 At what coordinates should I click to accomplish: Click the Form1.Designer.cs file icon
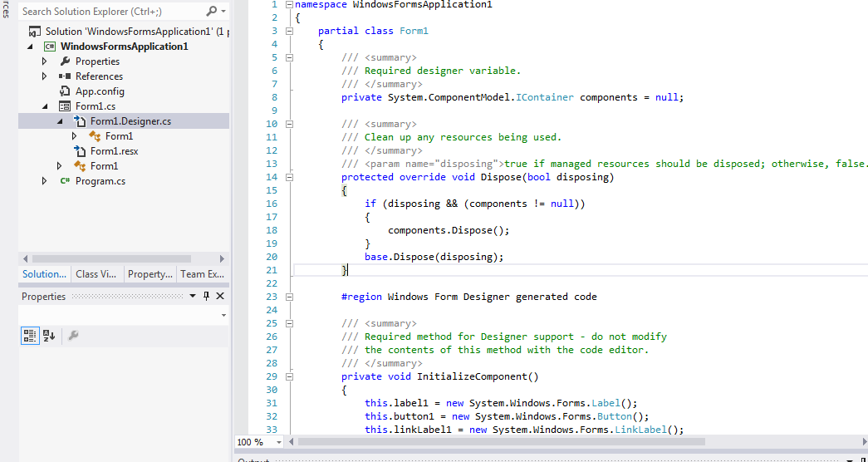pos(80,121)
